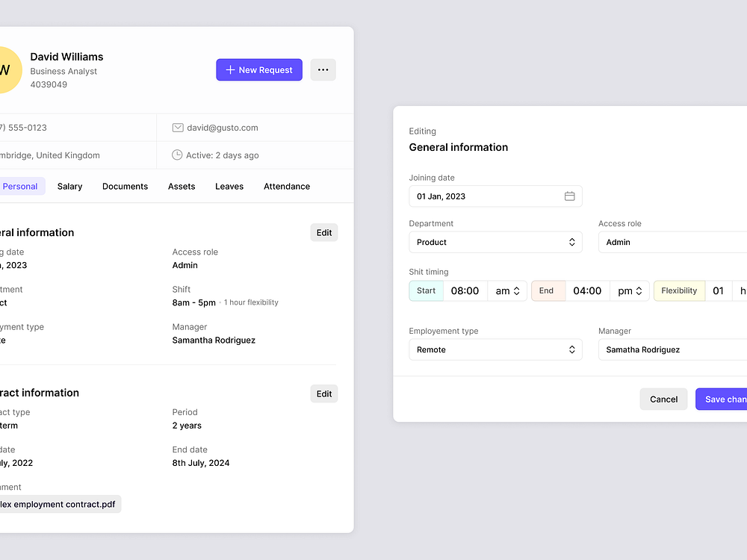
Task: Open the am selector on start time
Action: click(507, 290)
